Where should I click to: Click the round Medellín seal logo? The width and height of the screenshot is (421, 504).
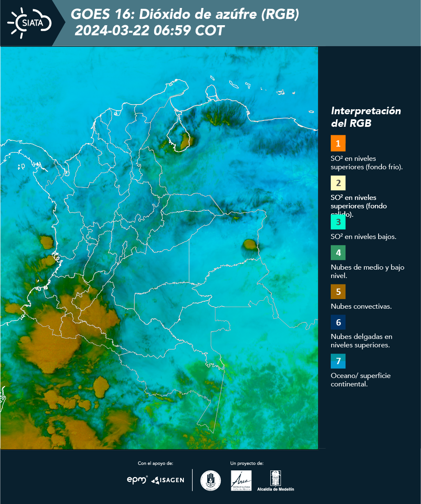point(210,480)
